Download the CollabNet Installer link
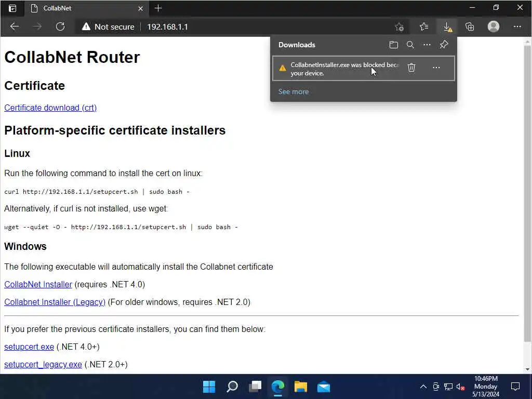The height and width of the screenshot is (399, 532). (38, 284)
